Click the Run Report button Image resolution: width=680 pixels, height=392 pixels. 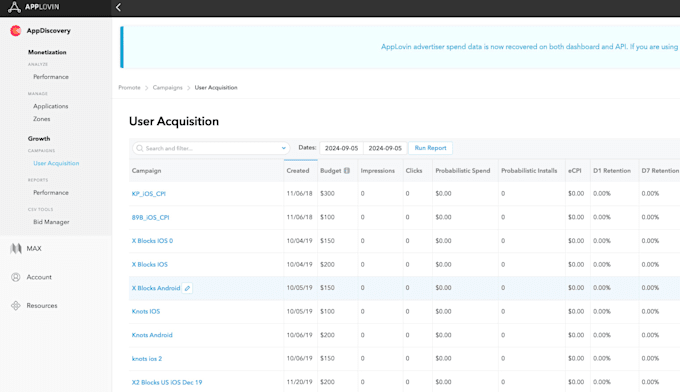[x=430, y=148]
